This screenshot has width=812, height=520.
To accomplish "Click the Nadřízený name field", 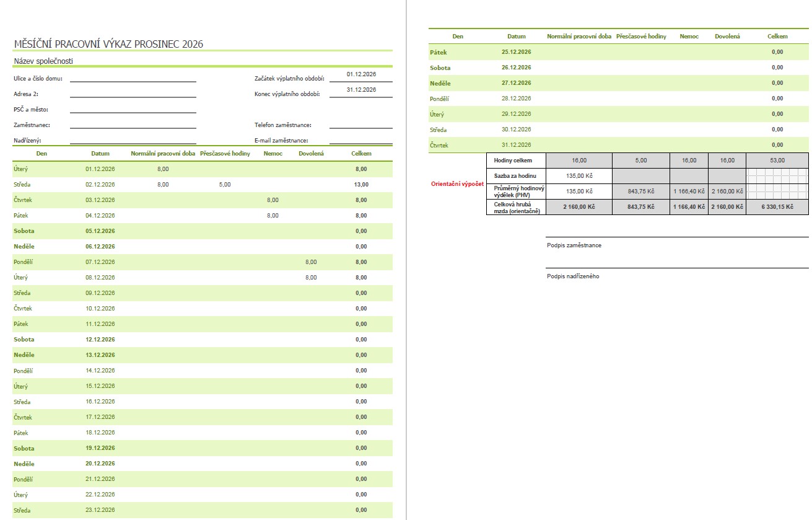I will (133, 140).
